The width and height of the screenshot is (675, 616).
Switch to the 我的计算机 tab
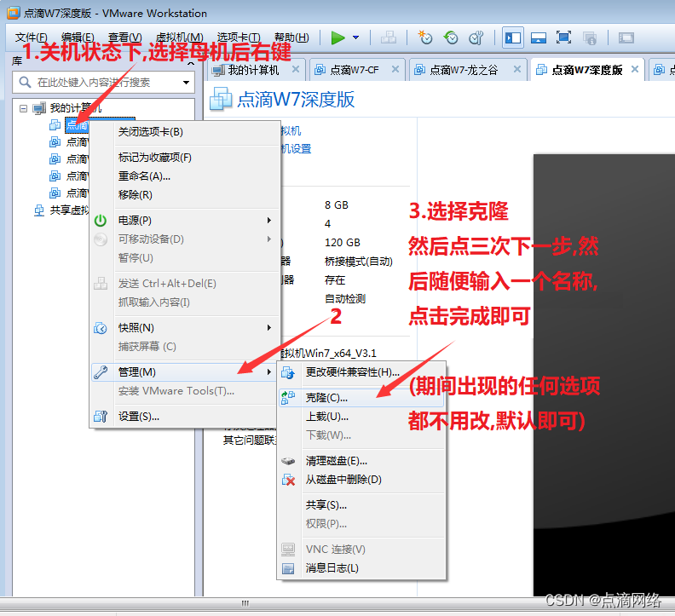253,70
